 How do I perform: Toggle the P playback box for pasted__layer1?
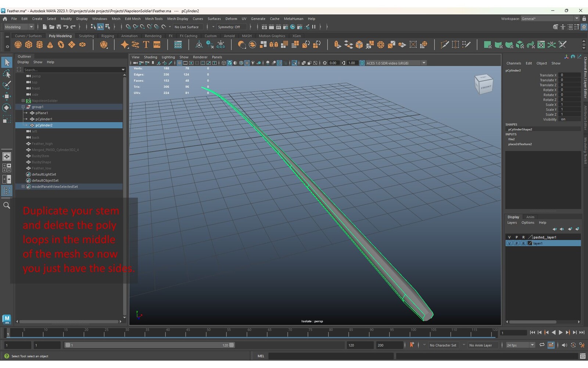[x=516, y=237]
